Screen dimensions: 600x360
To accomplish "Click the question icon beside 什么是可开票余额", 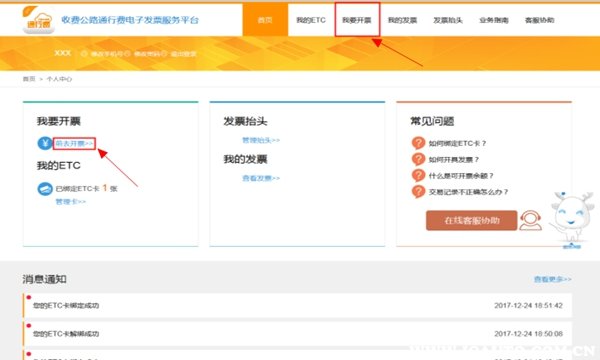I will (418, 176).
